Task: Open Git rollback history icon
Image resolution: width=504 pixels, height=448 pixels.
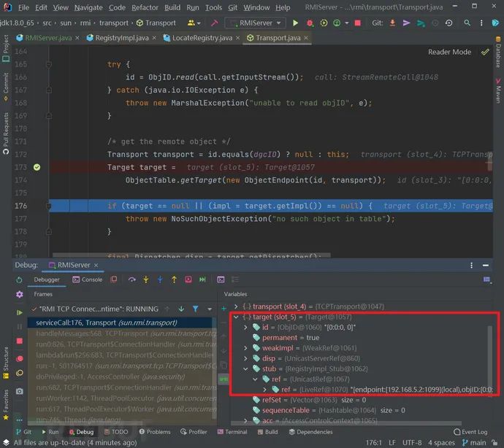Action: [x=449, y=23]
